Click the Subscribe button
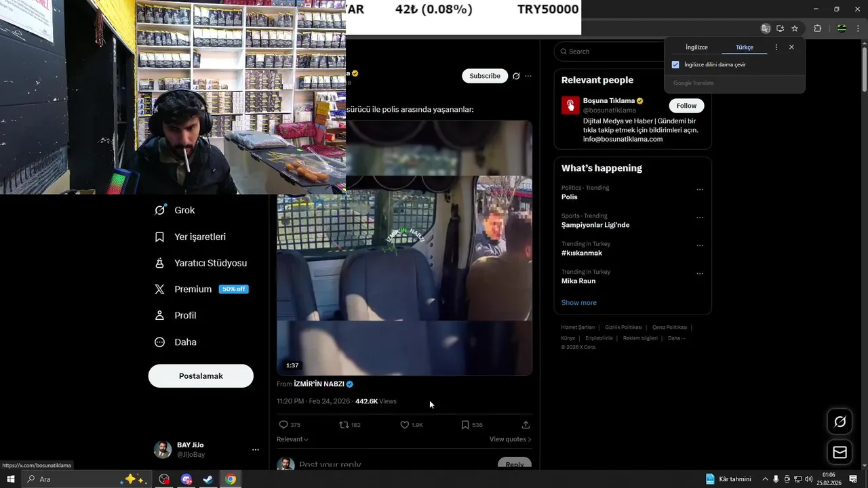868x488 pixels. (x=485, y=76)
